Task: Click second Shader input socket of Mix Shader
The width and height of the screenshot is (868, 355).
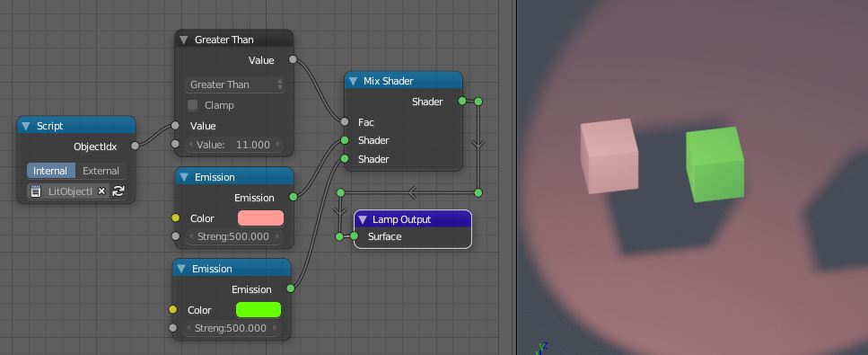Action: point(345,159)
